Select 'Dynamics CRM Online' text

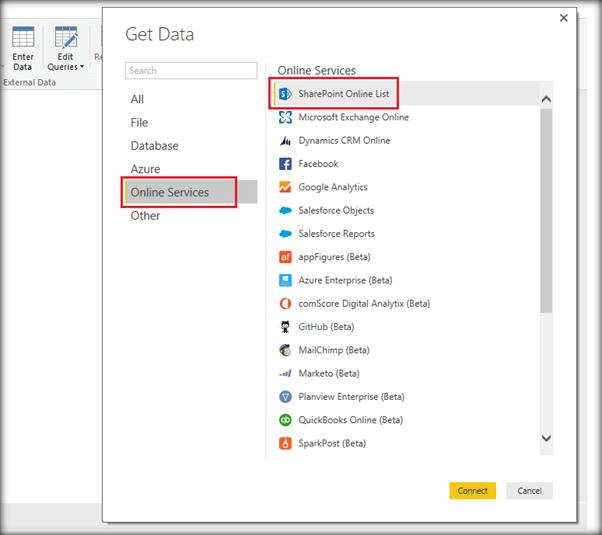[x=344, y=141]
